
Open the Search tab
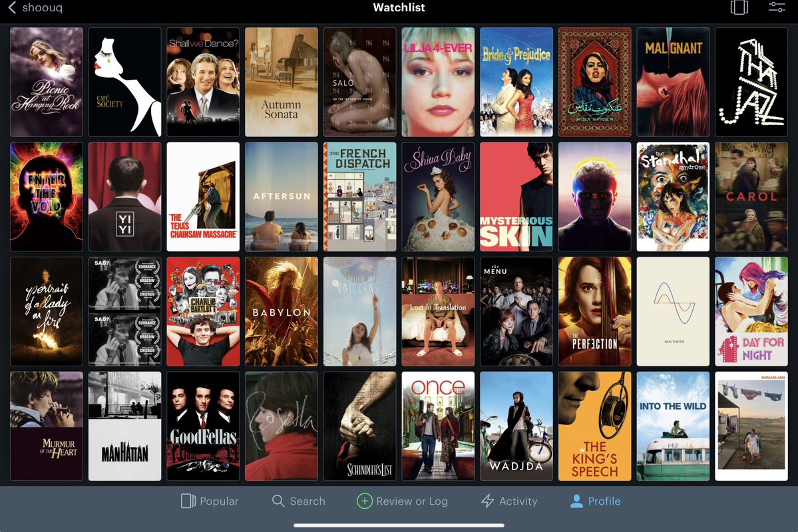coord(298,501)
